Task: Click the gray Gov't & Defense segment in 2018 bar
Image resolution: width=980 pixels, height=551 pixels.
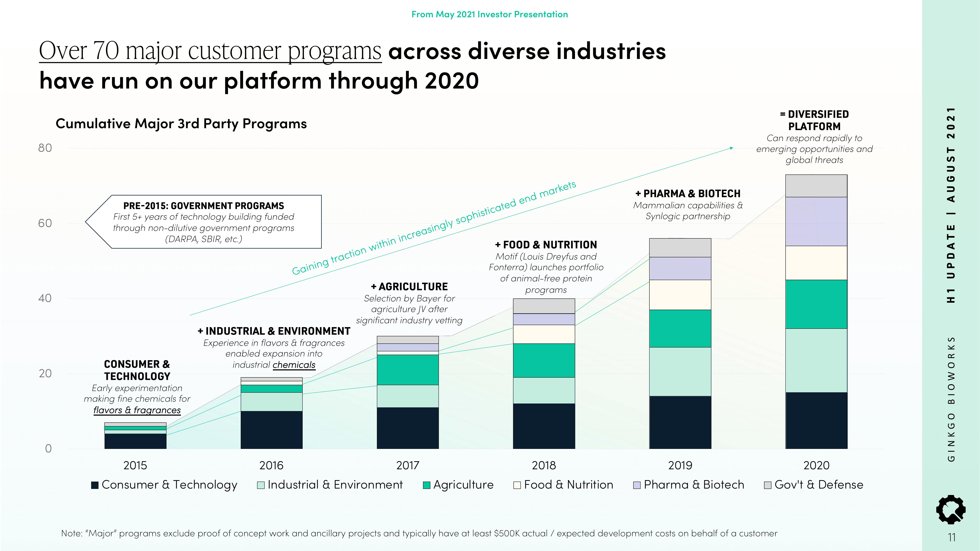Action: tap(544, 306)
